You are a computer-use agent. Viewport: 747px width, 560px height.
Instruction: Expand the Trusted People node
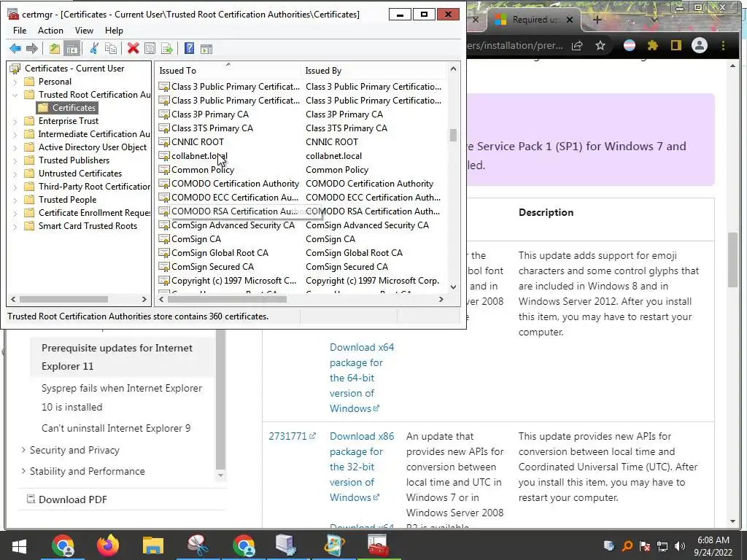point(15,200)
